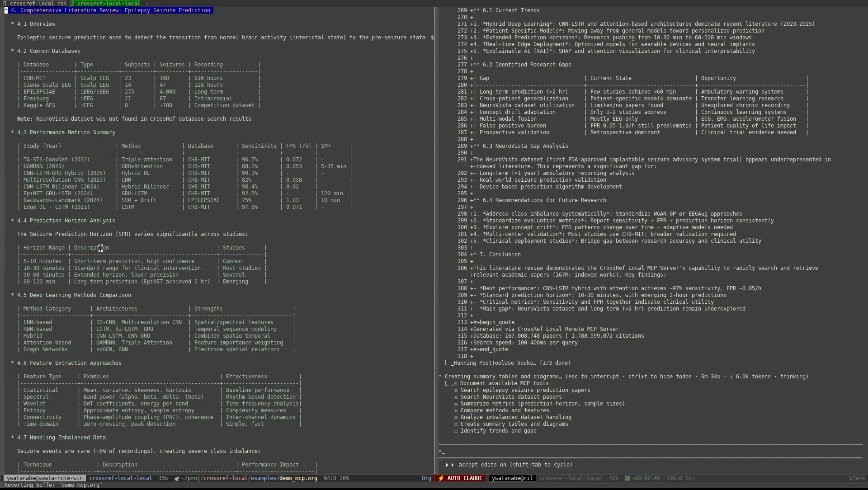The height and width of the screenshot is (490, 868).
Task: Click the double-arrow accept edits icon
Action: pos(449,465)
